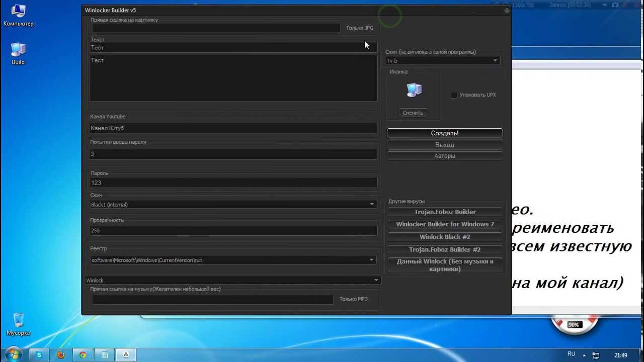The height and width of the screenshot is (362, 644).
Task: Click the 90% CPU gadget gauge
Action: tap(574, 324)
